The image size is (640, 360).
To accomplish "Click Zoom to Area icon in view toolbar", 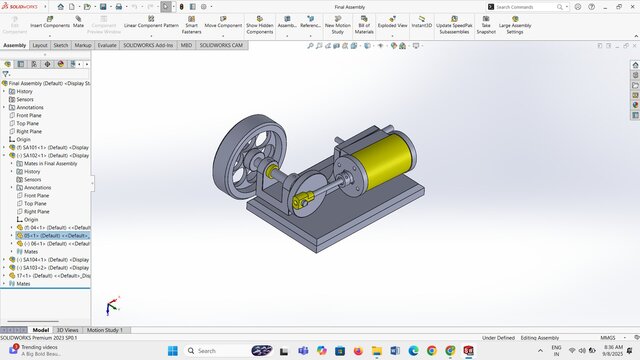I will click(x=319, y=46).
